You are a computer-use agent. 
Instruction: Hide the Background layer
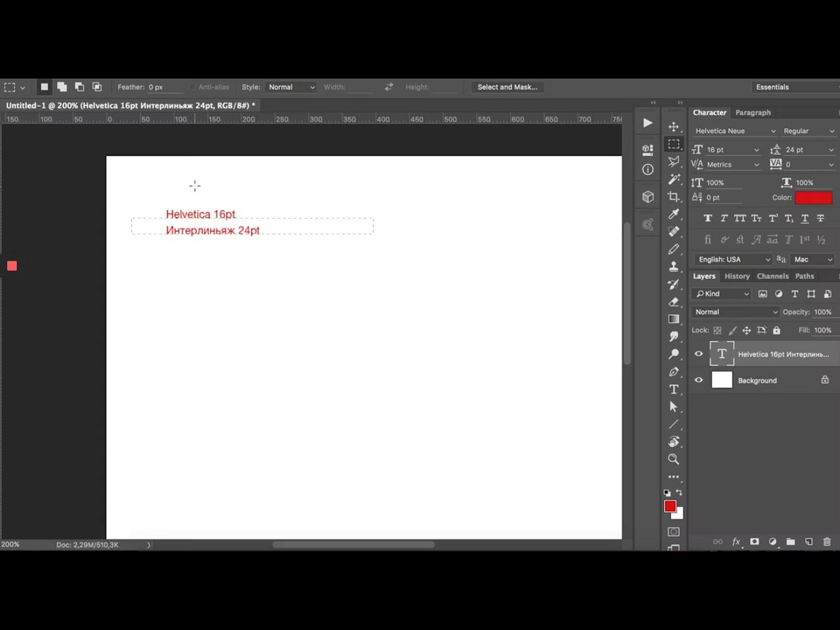698,380
